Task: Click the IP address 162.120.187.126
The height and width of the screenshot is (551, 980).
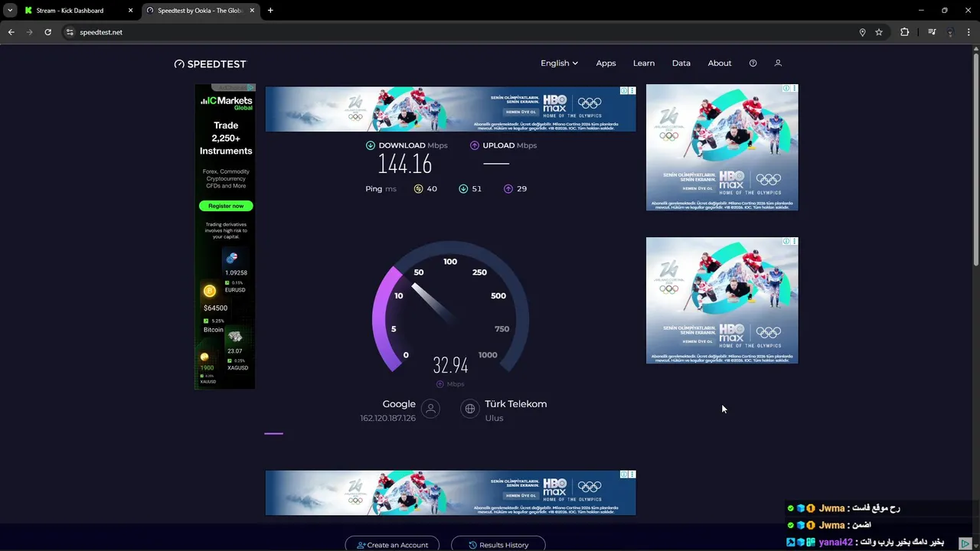Action: (388, 419)
